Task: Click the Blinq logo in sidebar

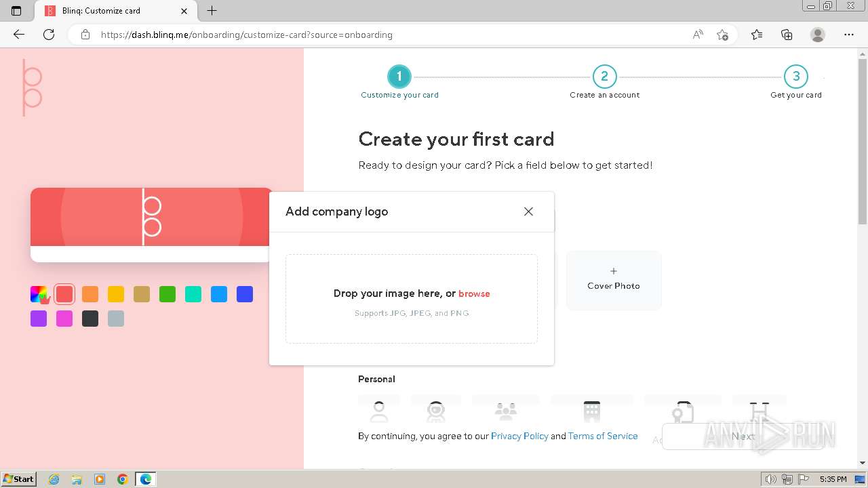Action: click(x=32, y=87)
